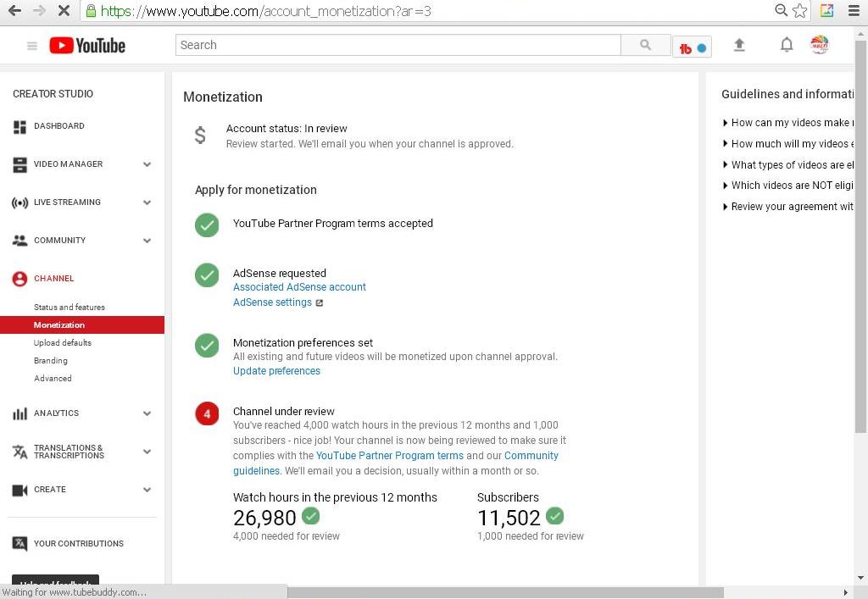Click green check beside Partner Program terms accepted

(207, 225)
